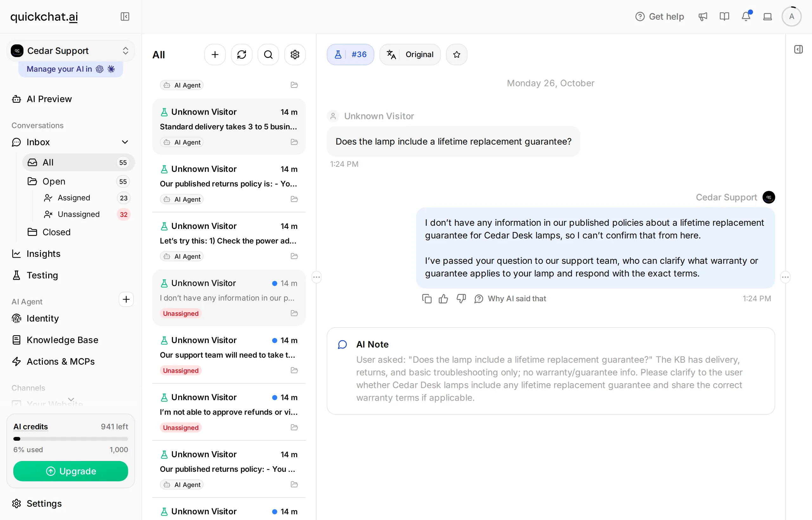Screen dimensions: 812x520
Task: Click the AI Note panel
Action: click(551, 371)
